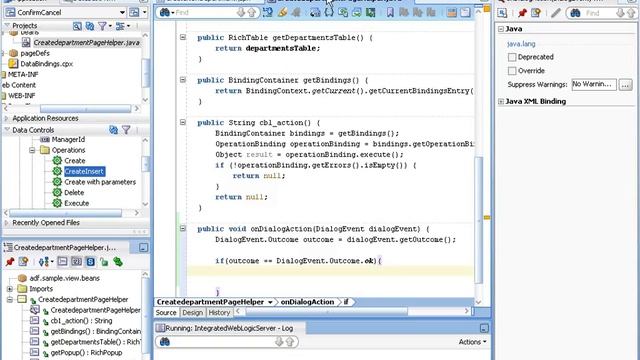Click the Suppress Warnings value field
The width and height of the screenshot is (640, 360).
(594, 84)
